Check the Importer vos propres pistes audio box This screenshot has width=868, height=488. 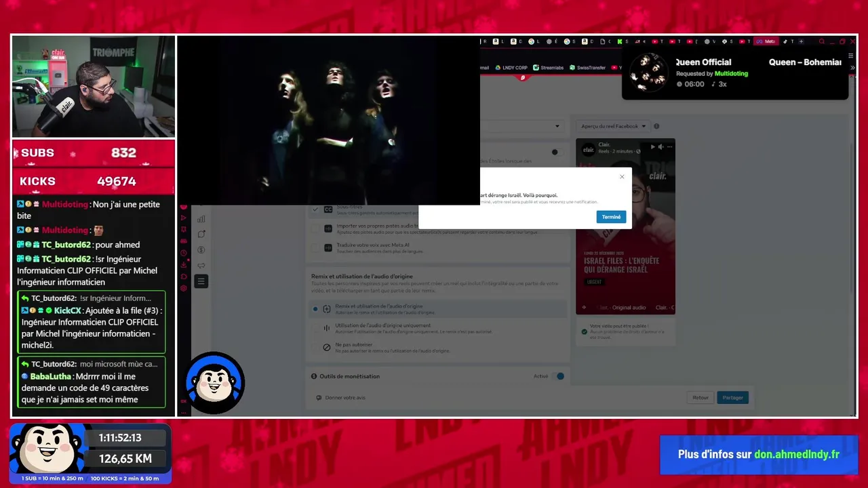pyautogui.click(x=315, y=229)
